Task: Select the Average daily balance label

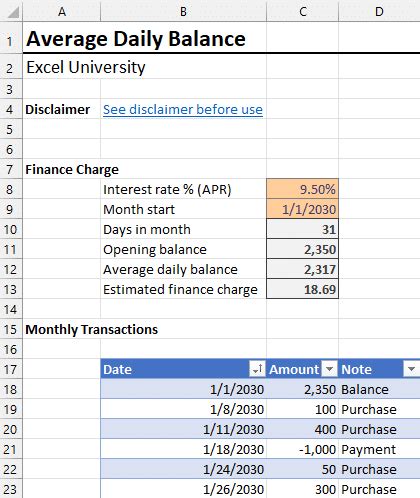Action: (x=183, y=269)
